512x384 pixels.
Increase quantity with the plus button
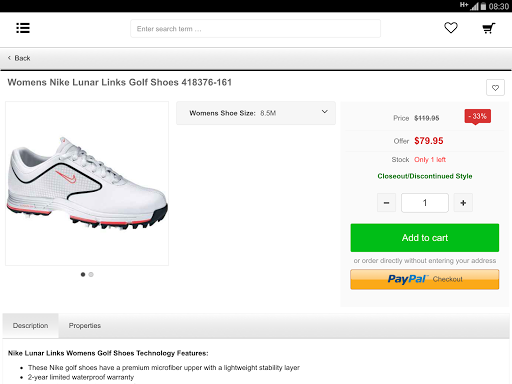coord(463,203)
